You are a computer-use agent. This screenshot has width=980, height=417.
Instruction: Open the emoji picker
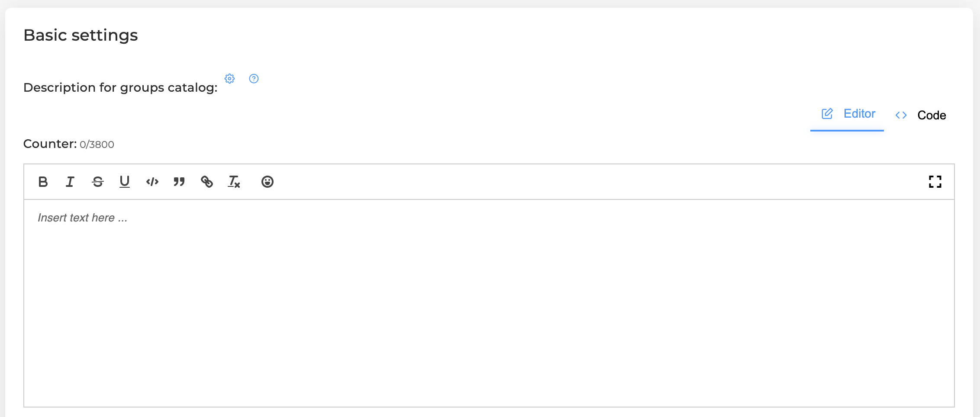click(268, 182)
